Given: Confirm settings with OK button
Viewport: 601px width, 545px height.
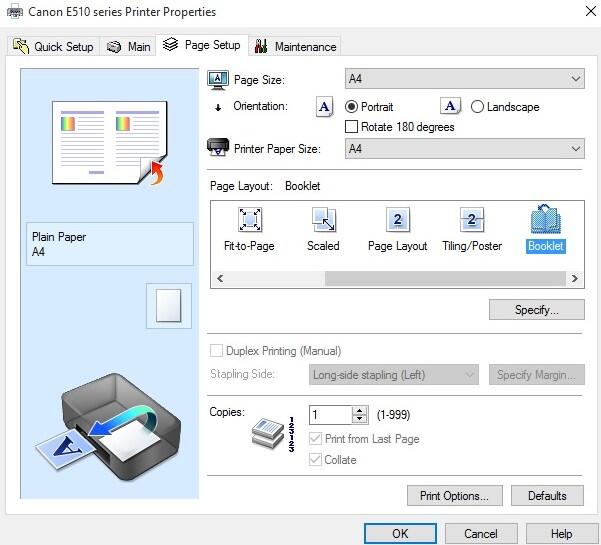Looking at the screenshot, I should coord(400,534).
